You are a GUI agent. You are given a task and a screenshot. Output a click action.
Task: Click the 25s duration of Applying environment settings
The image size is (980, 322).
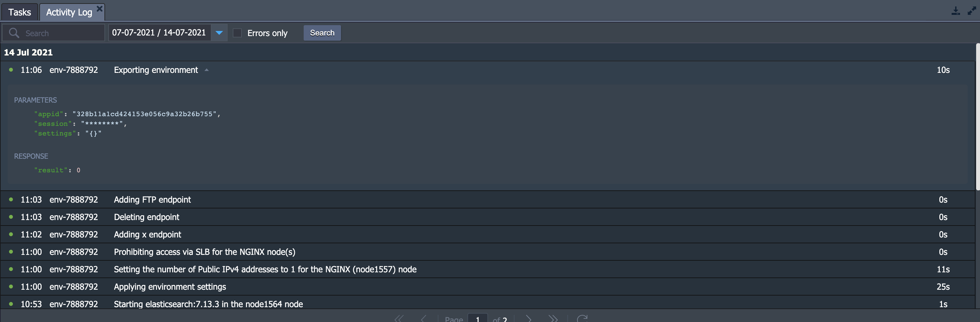tap(943, 287)
